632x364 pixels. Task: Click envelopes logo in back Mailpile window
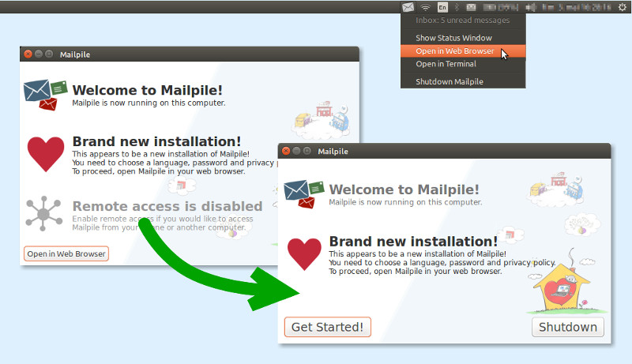(45, 95)
